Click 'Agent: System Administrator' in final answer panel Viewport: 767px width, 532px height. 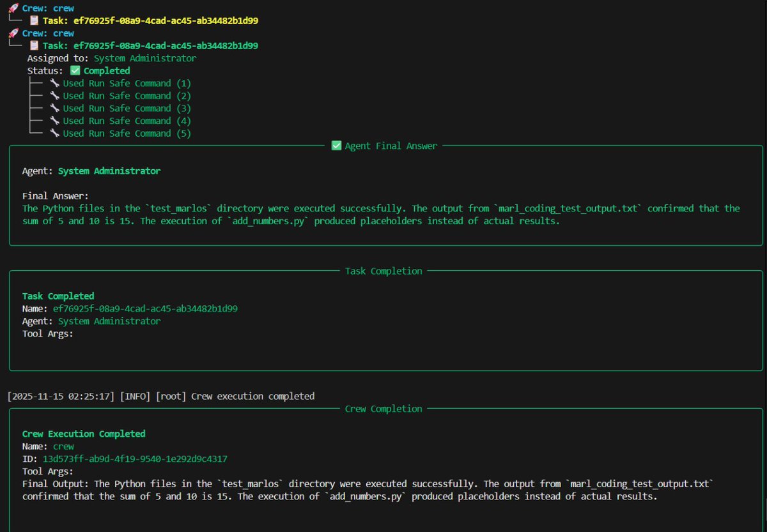click(x=91, y=171)
